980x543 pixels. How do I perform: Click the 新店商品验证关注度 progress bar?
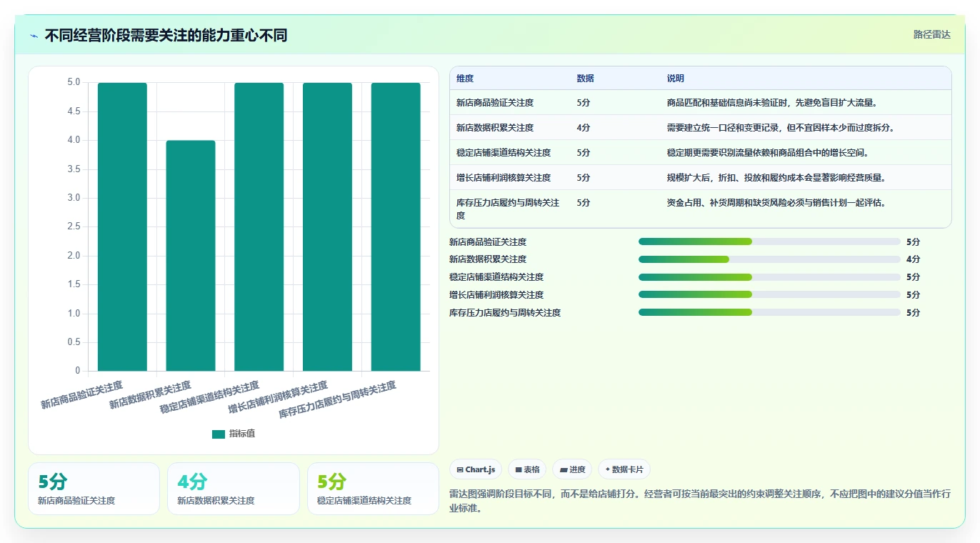pyautogui.click(x=769, y=241)
